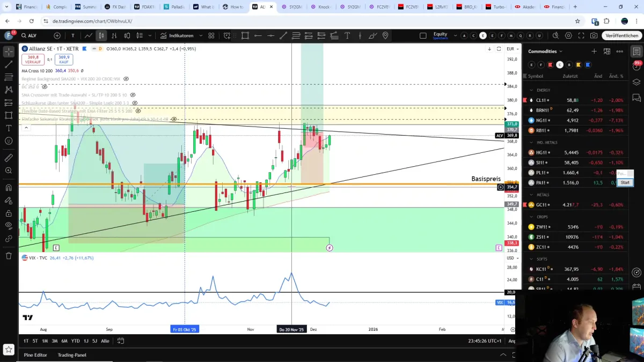Expand the Commodities watchlist dropdown
Screen dimensions: 644x362
coord(560,51)
